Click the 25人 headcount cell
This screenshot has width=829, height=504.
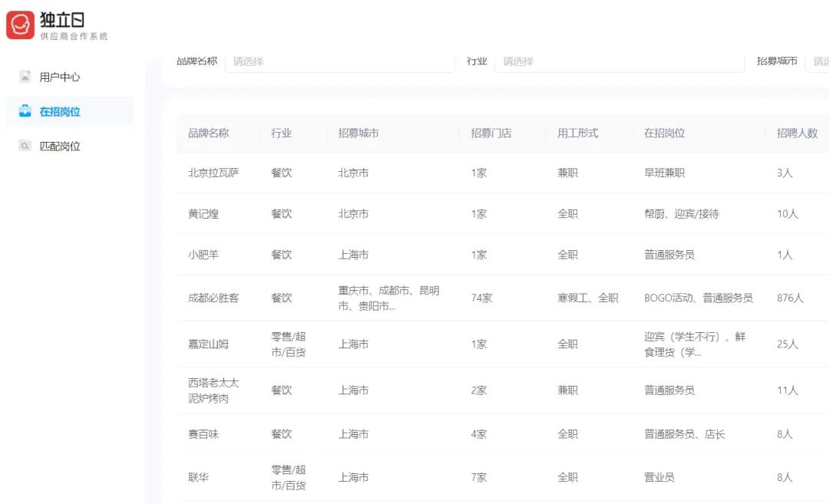788,344
